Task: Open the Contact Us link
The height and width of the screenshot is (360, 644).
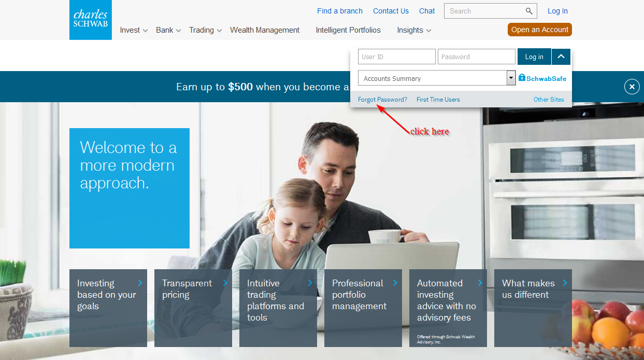Action: (x=391, y=11)
